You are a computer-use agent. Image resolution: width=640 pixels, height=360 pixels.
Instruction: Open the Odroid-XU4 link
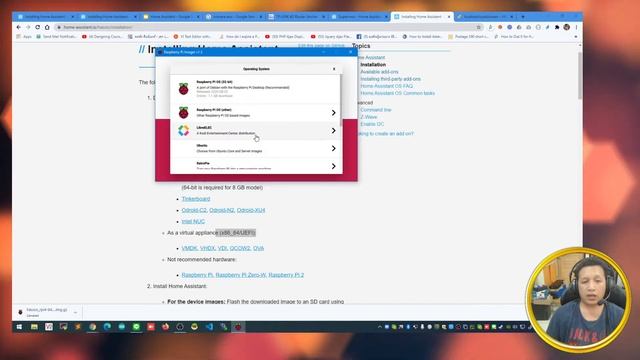point(251,210)
